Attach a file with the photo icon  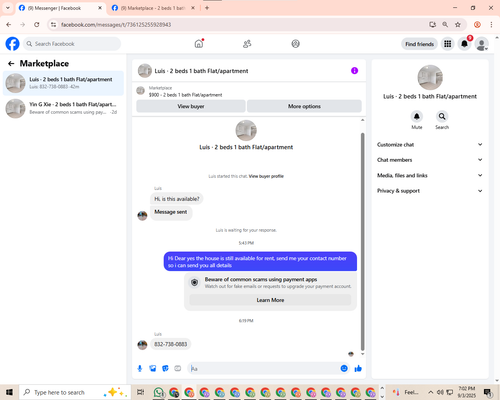[153, 368]
